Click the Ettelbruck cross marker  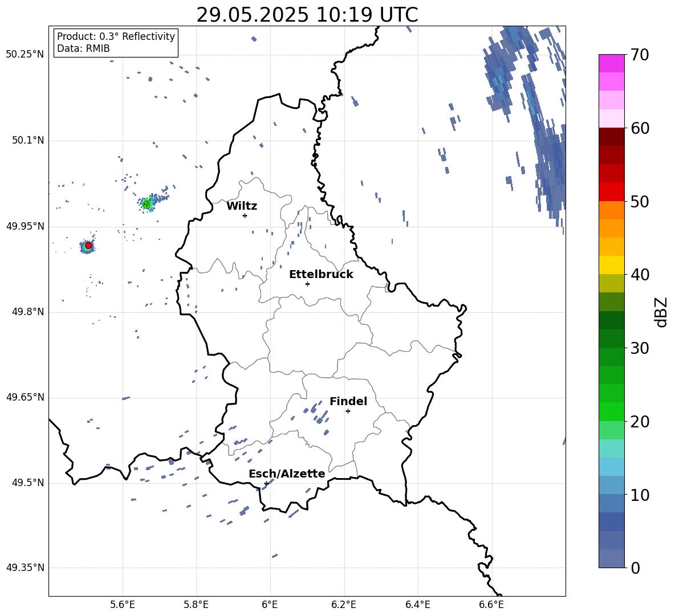click(x=307, y=284)
